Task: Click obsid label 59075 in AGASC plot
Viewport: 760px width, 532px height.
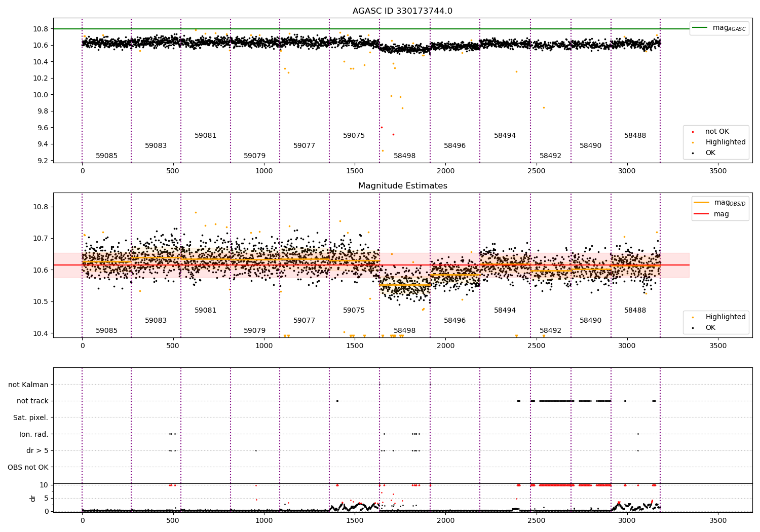Action: [354, 136]
